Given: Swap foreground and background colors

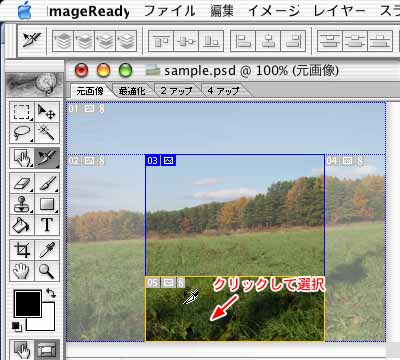Looking at the screenshot, I should coord(51,293).
